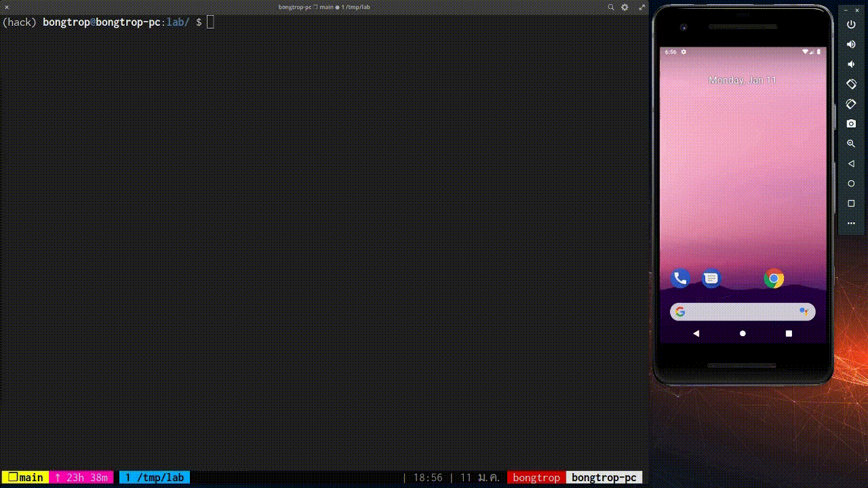Activate the emulator zoom magnifier tool
The width and height of the screenshot is (868, 488).
[851, 144]
